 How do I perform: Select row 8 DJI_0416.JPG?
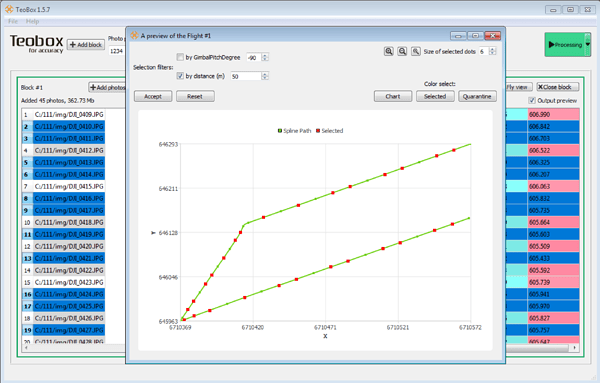tap(69, 198)
